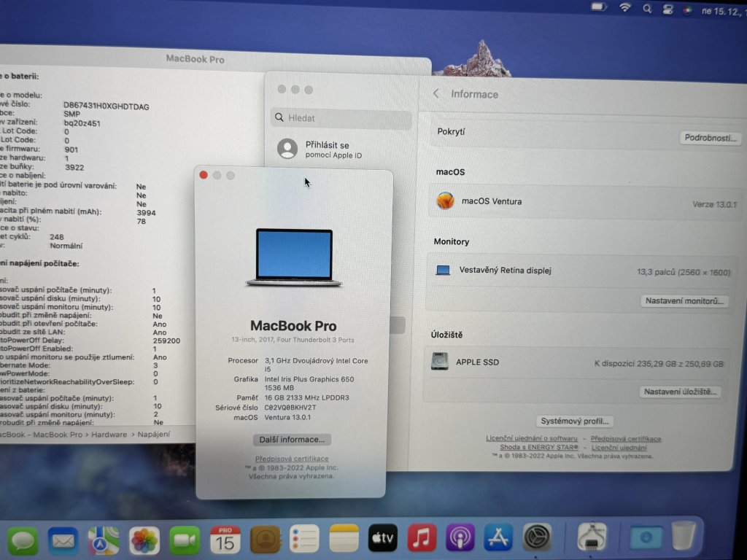
Task: Select Hardware in System Information path bar
Action: point(109,435)
